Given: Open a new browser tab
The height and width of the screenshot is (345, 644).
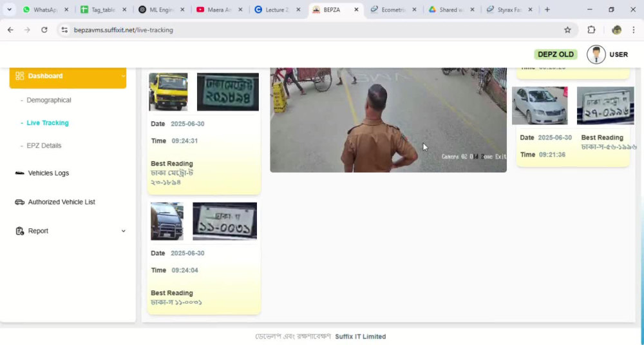Looking at the screenshot, I should [547, 10].
